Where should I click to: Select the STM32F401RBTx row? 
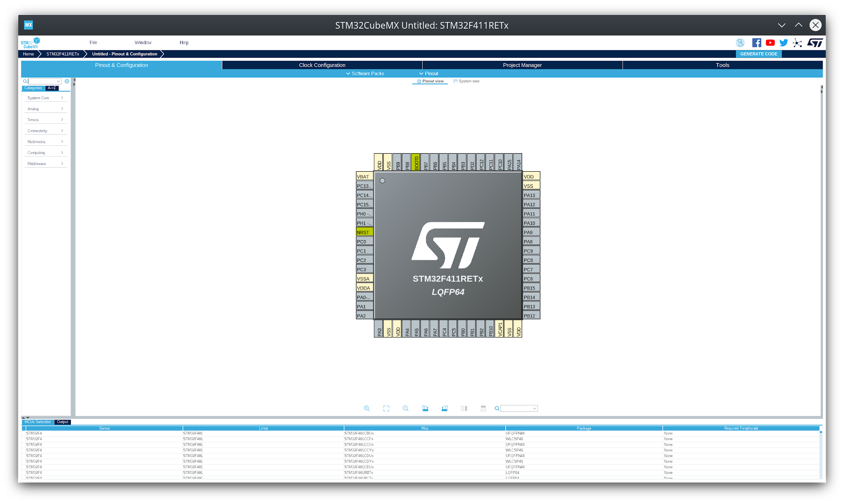click(x=420, y=473)
